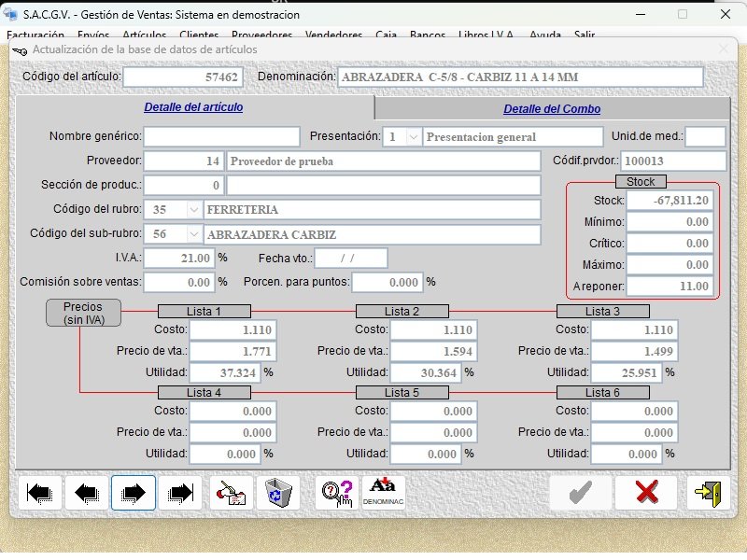Image resolution: width=747 pixels, height=560 pixels.
Task: Click the A reponer field
Action: point(669,287)
